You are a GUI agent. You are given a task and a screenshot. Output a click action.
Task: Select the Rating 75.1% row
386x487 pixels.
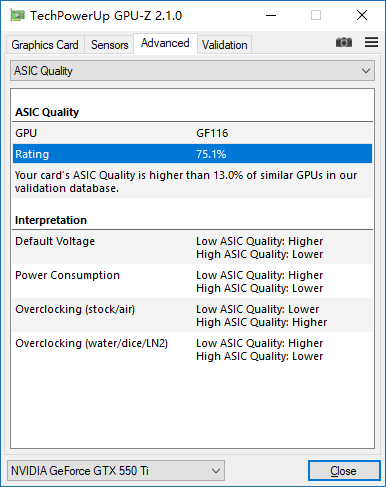coord(192,154)
